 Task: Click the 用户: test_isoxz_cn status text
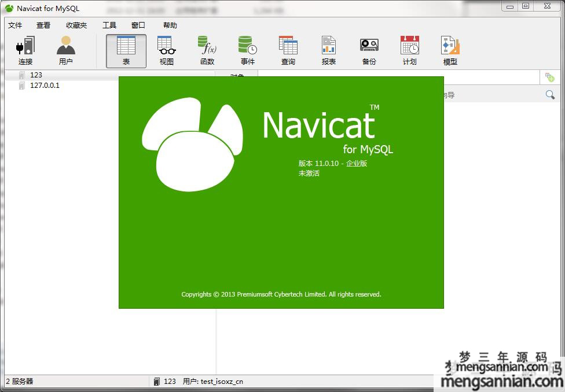pos(212,382)
